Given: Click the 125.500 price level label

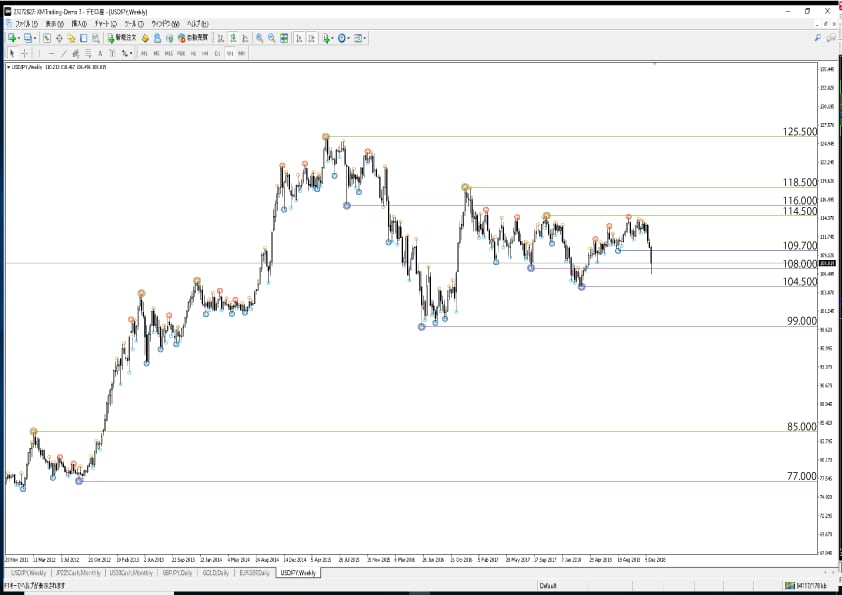Looking at the screenshot, I should 800,132.
